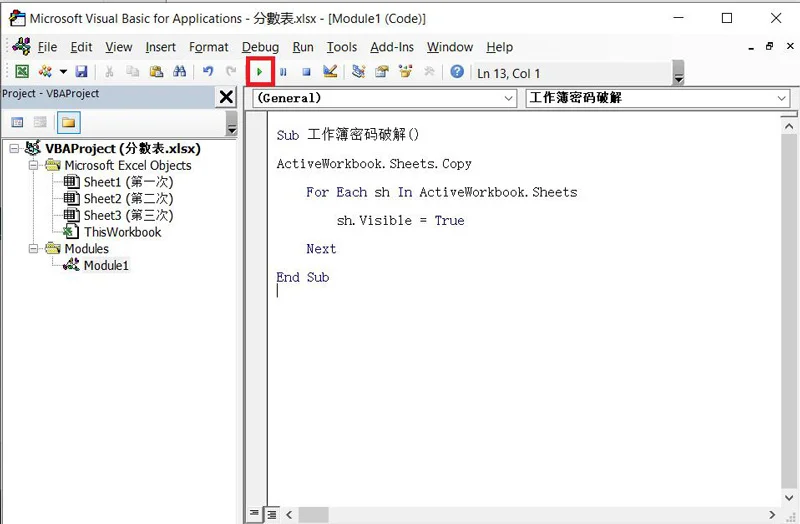Switch to Excel via the View Microsoft Excel icon
Image resolution: width=800 pixels, height=524 pixels.
pyautogui.click(x=21, y=72)
